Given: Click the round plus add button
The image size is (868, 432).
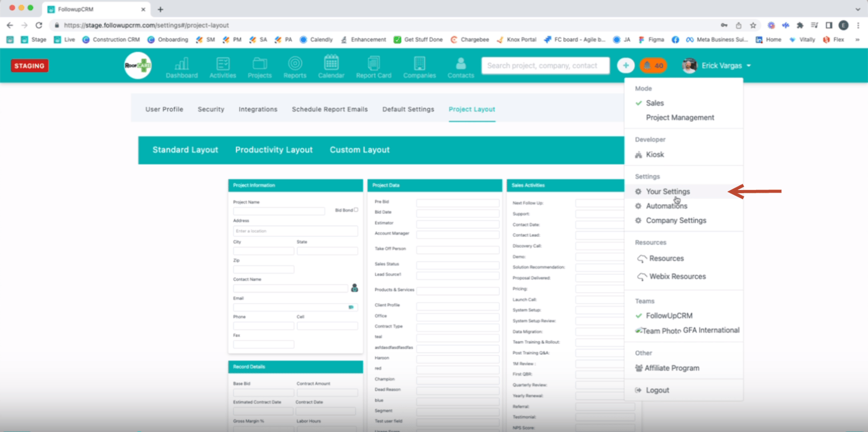Looking at the screenshot, I should click(x=626, y=66).
